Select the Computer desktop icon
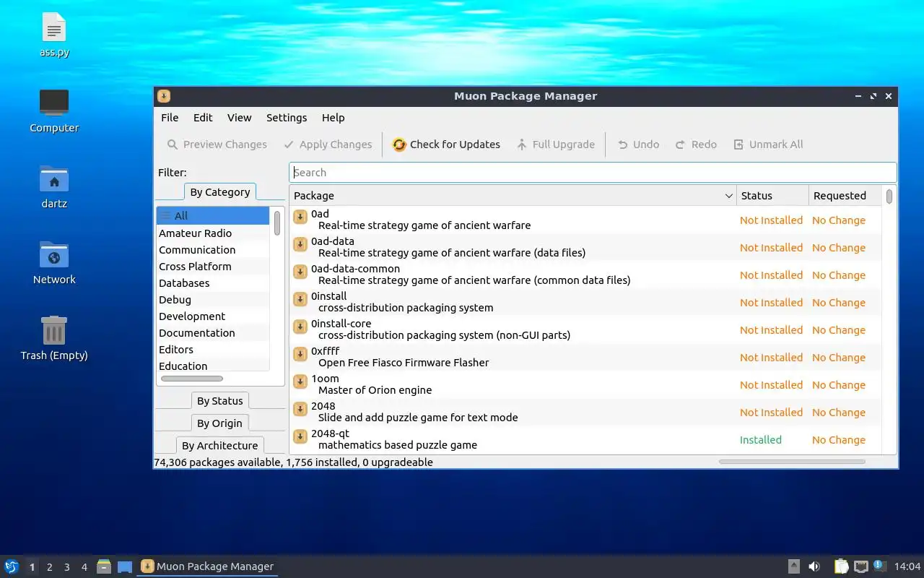The image size is (924, 578). click(x=54, y=111)
